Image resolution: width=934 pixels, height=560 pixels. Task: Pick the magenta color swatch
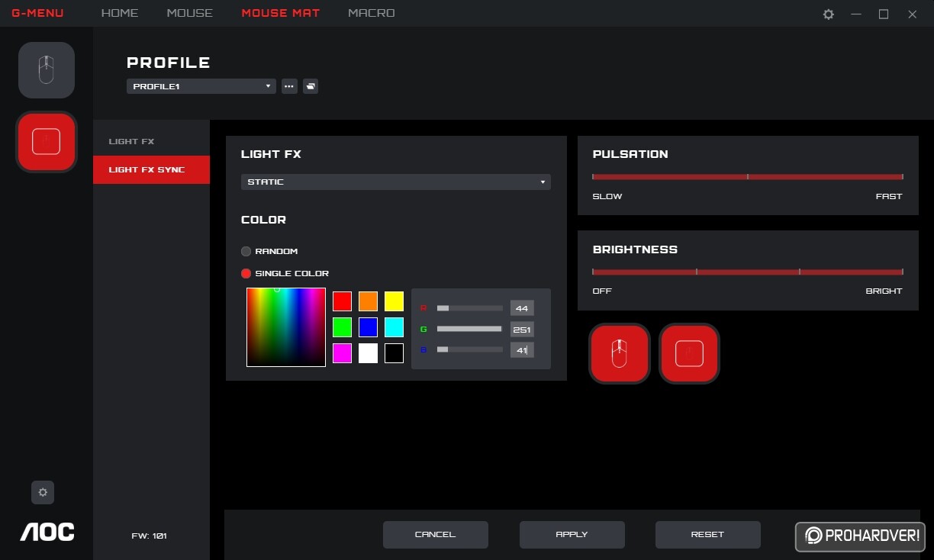click(x=342, y=353)
